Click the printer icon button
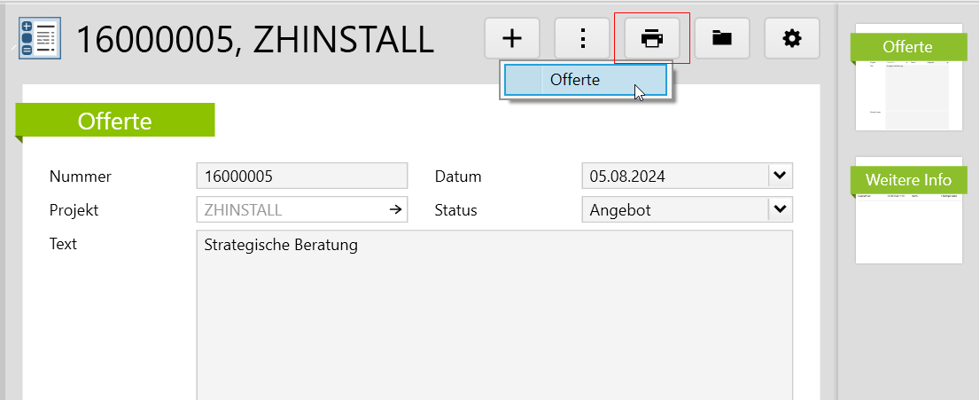 click(652, 39)
